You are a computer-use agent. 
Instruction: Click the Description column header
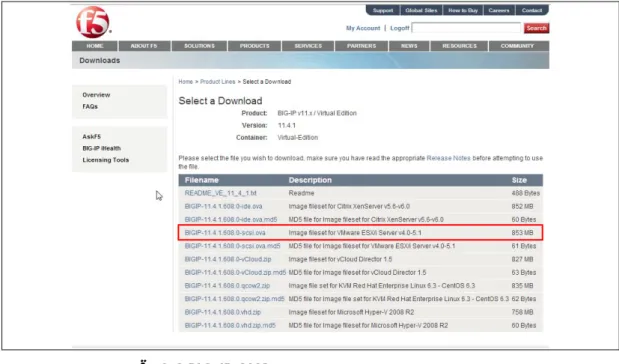click(x=310, y=180)
